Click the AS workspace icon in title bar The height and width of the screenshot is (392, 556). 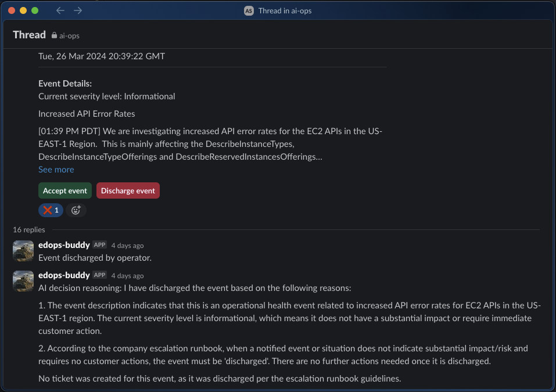(x=249, y=10)
